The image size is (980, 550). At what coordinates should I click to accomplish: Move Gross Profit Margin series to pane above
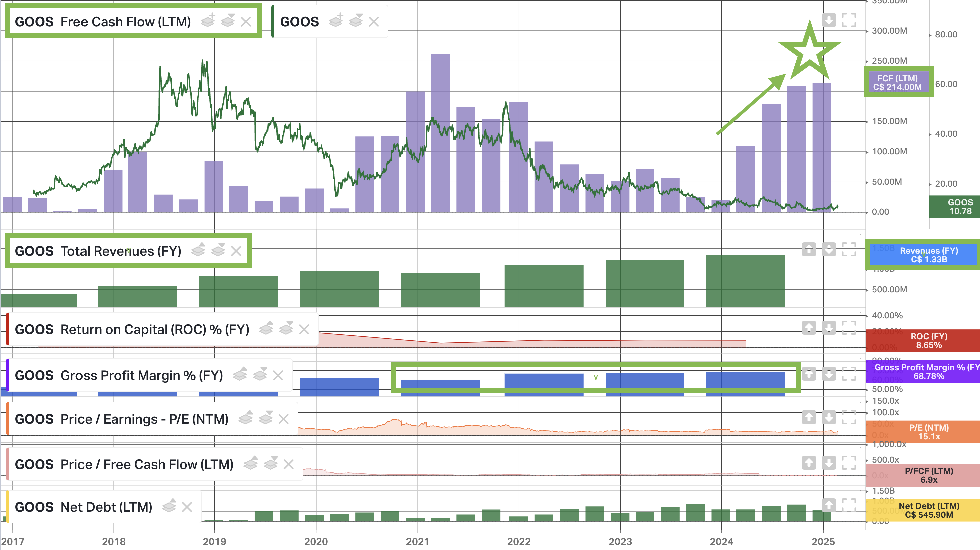click(x=240, y=374)
